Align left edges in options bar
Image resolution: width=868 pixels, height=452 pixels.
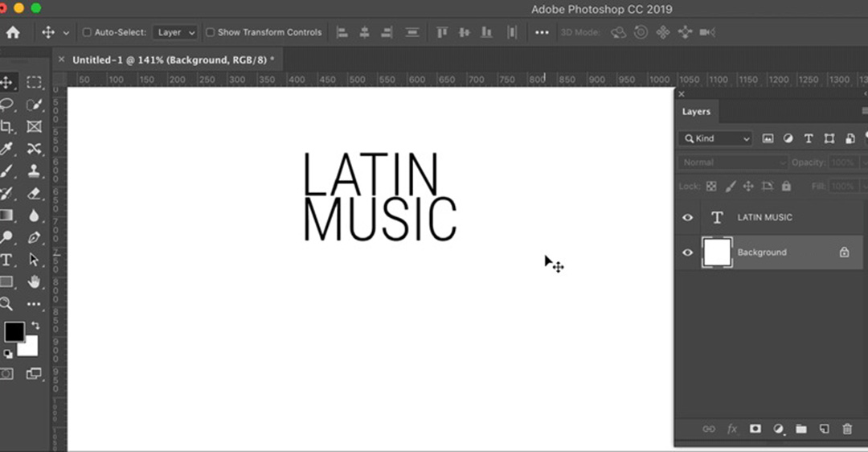[x=342, y=32]
